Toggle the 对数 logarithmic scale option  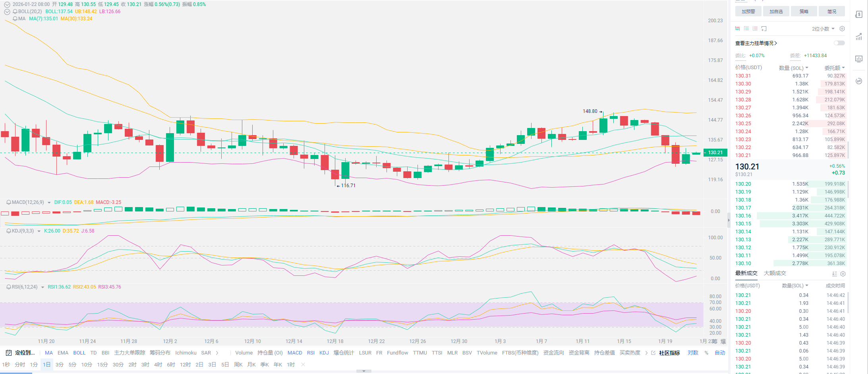(x=693, y=353)
